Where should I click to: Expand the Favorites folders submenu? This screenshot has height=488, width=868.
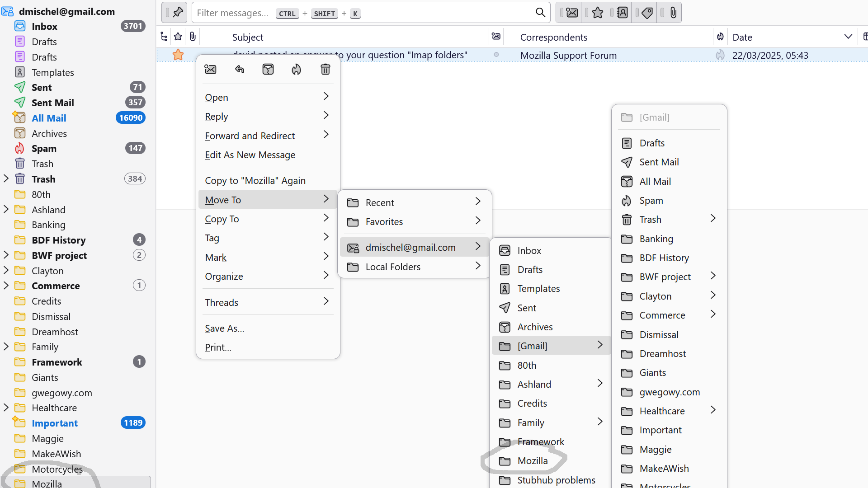tap(415, 221)
